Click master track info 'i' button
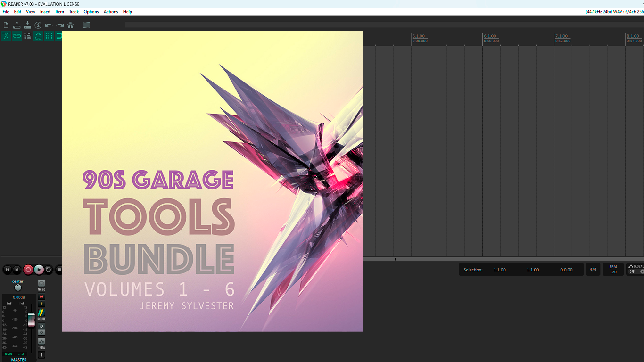Screen dimensions: 644x362 41,355
